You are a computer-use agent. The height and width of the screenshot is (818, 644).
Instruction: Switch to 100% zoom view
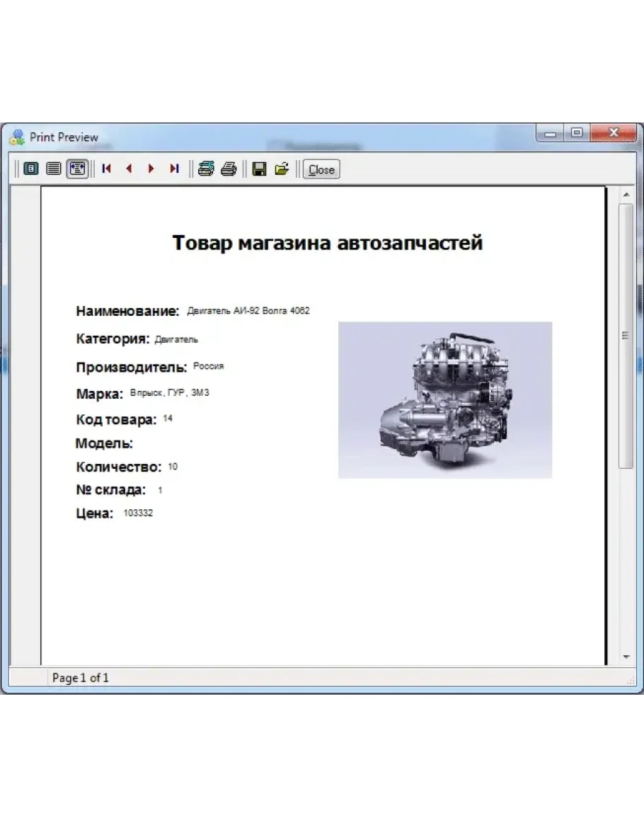click(53, 169)
